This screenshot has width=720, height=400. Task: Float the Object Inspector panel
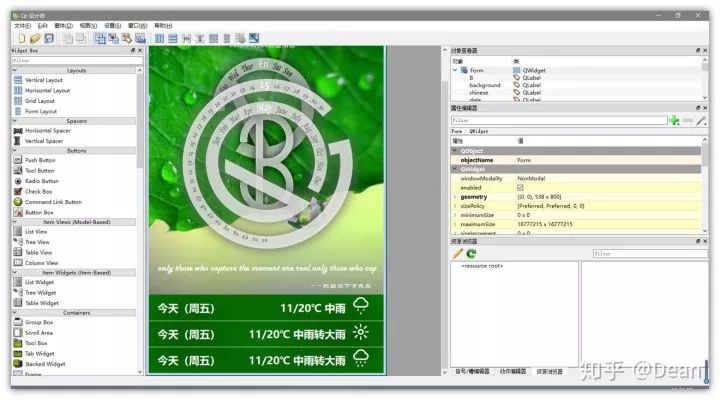coord(698,51)
